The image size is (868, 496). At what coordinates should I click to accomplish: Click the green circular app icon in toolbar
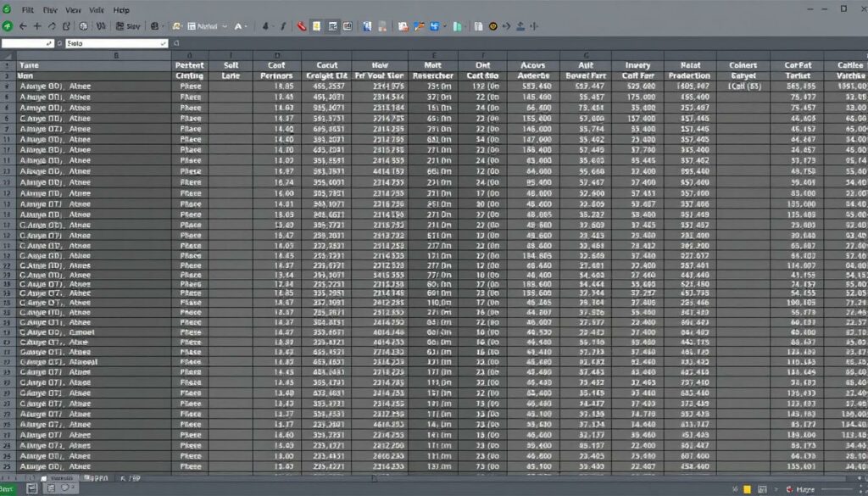(x=7, y=26)
